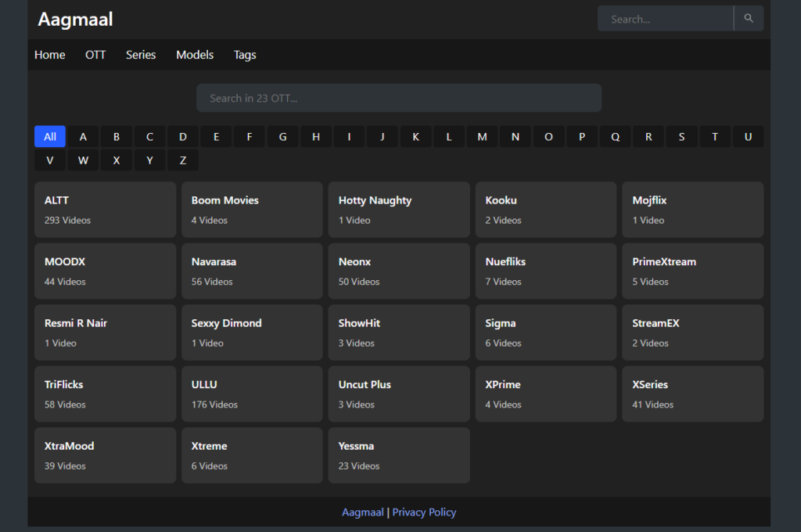801x532 pixels.
Task: Filter by letter U
Action: tap(748, 136)
